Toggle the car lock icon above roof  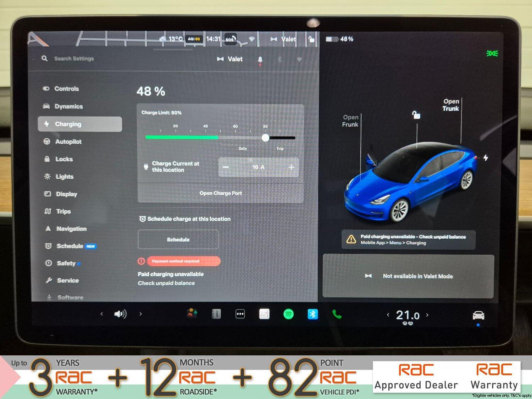click(416, 115)
